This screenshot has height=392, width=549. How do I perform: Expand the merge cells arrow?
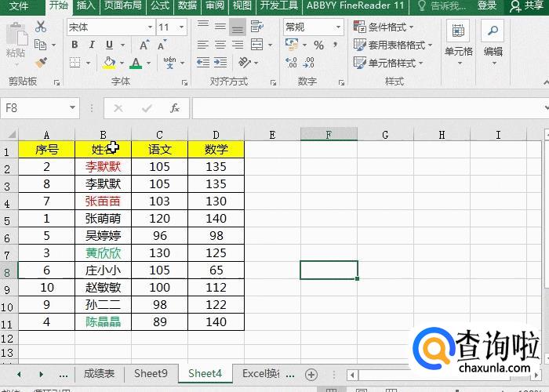coord(270,45)
